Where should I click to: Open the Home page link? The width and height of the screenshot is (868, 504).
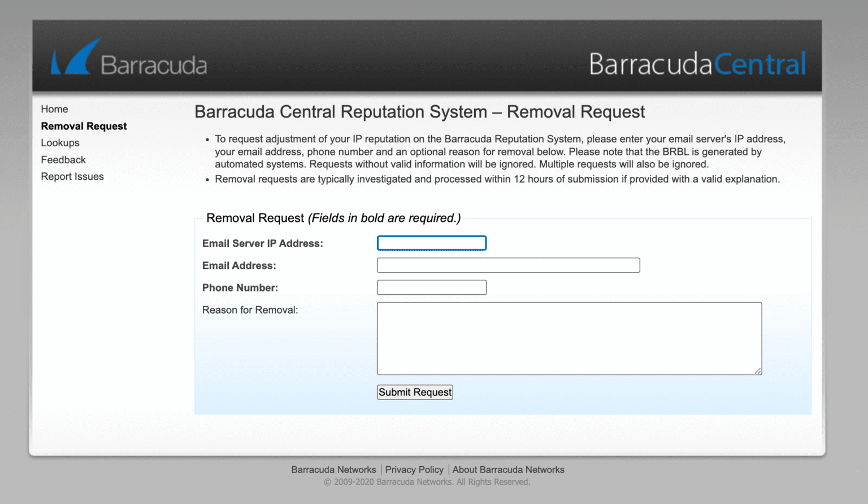click(54, 108)
